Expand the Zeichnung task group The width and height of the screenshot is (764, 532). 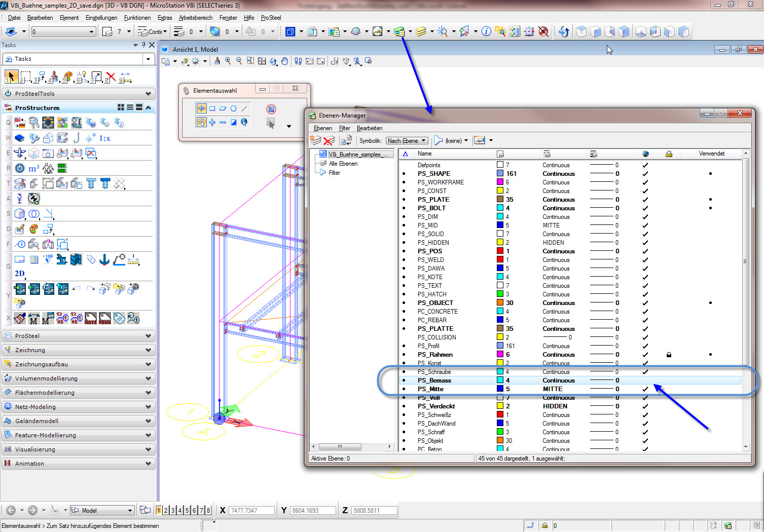[x=79, y=350]
